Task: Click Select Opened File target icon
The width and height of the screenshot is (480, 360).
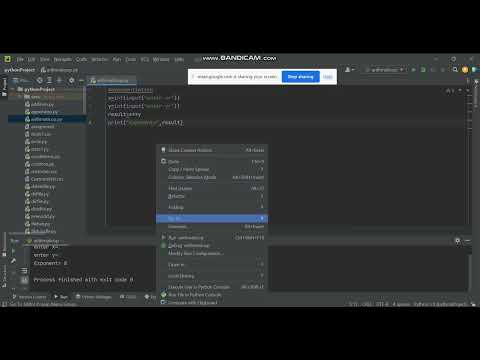Action: coord(40,80)
